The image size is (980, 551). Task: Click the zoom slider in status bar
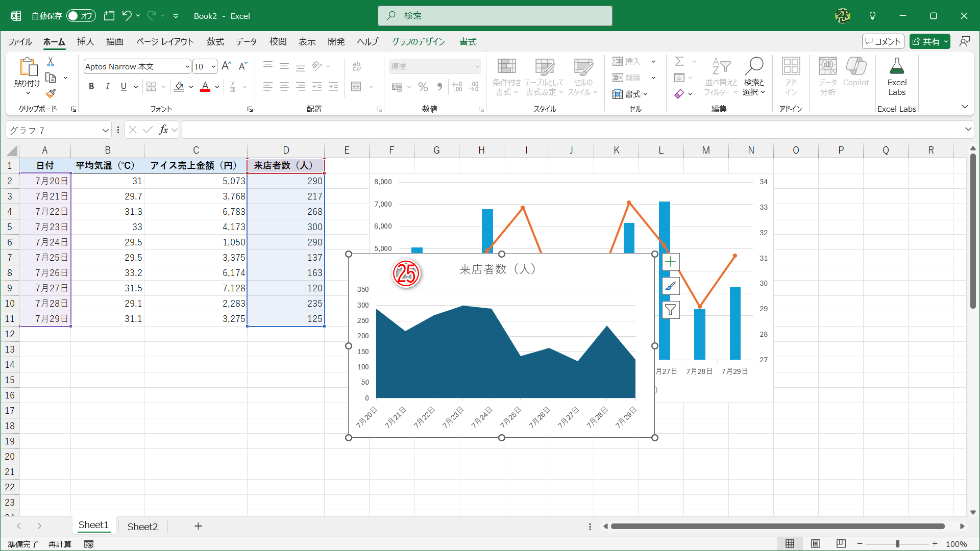897,544
